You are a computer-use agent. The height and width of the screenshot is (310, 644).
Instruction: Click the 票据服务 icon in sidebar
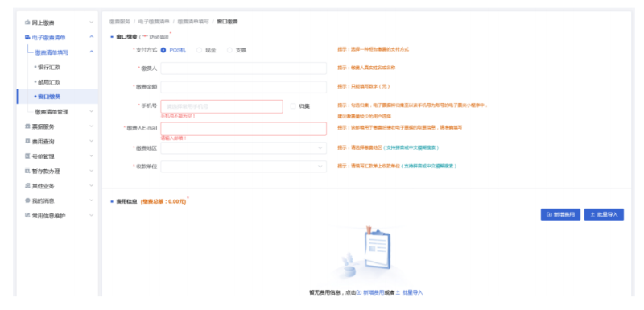27,126
